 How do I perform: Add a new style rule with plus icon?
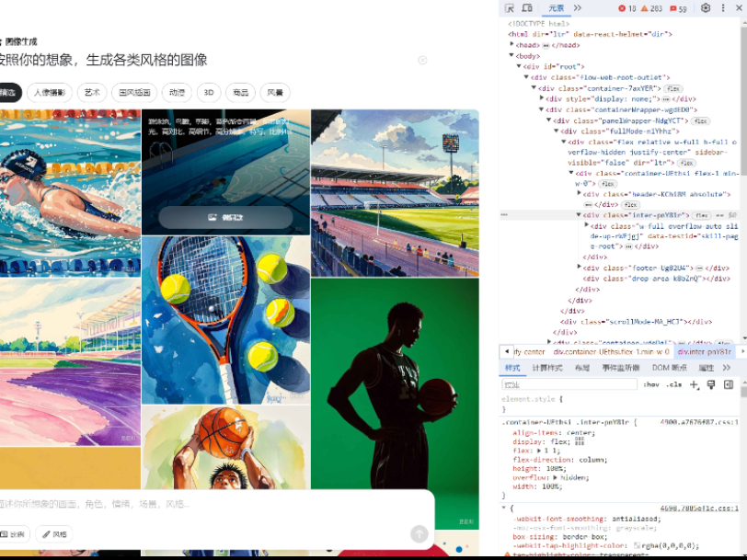pyautogui.click(x=694, y=384)
